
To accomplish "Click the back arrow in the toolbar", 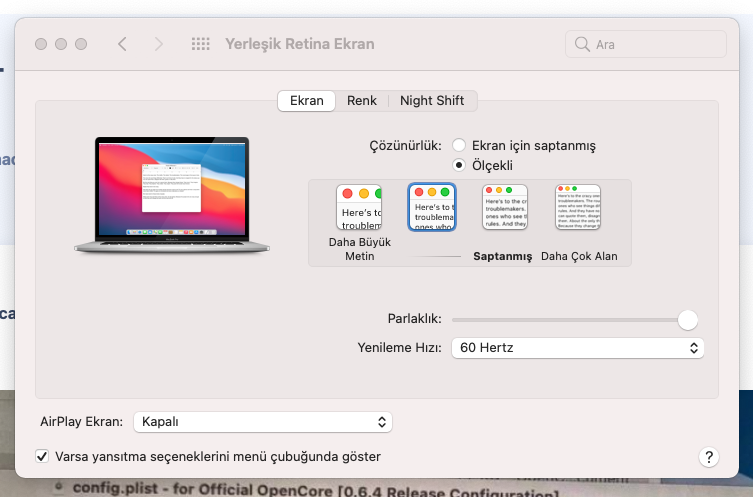I will tap(122, 44).
